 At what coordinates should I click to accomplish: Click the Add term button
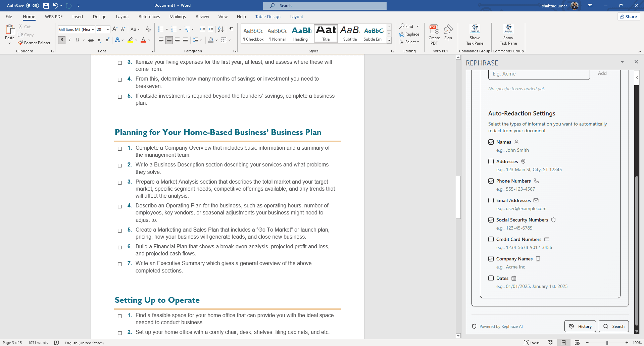click(x=602, y=73)
